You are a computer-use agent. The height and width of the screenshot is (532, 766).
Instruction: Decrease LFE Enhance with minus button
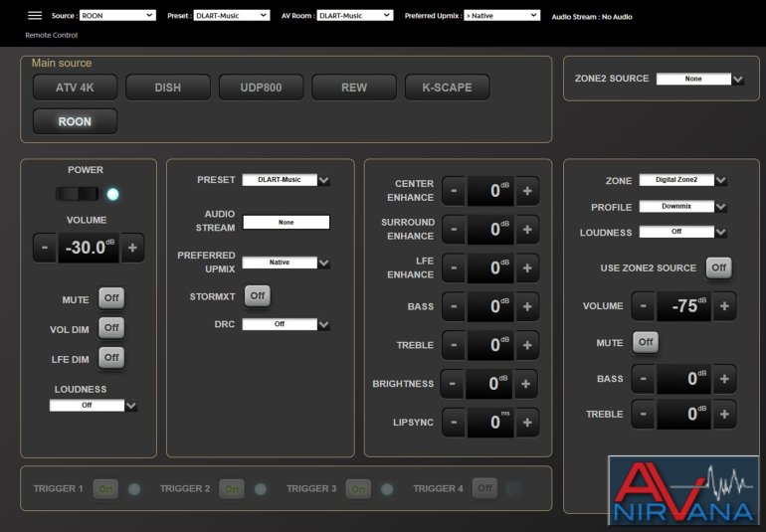coord(454,268)
